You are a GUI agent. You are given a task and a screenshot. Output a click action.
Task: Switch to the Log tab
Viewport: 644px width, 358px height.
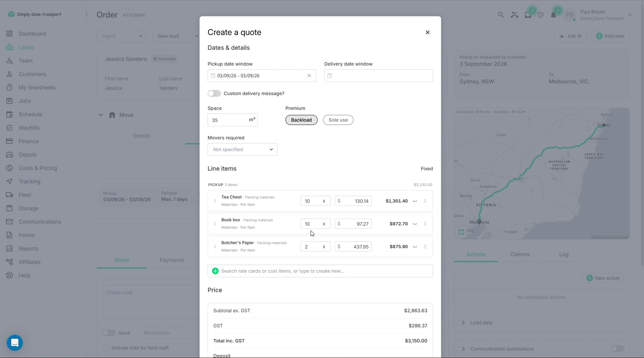click(563, 254)
